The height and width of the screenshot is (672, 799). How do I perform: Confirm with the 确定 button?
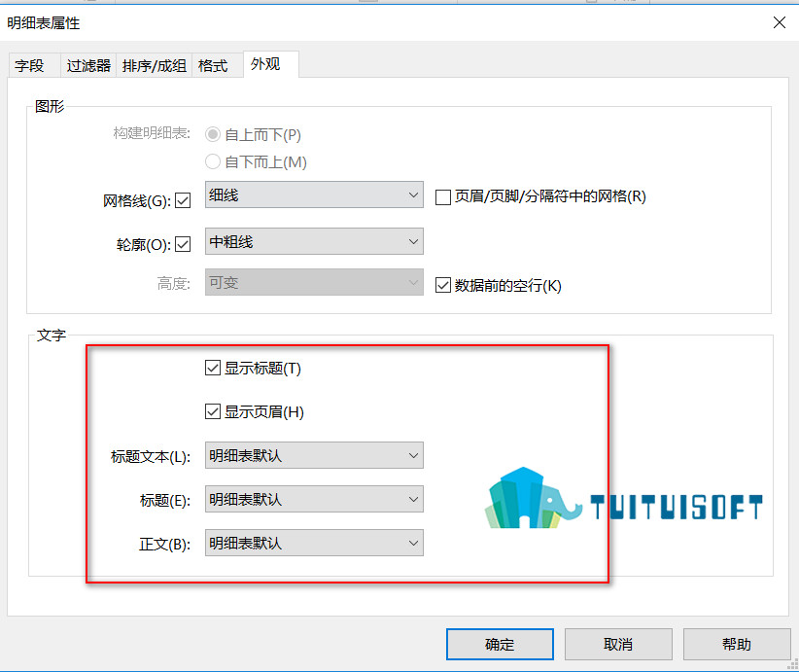click(x=500, y=645)
